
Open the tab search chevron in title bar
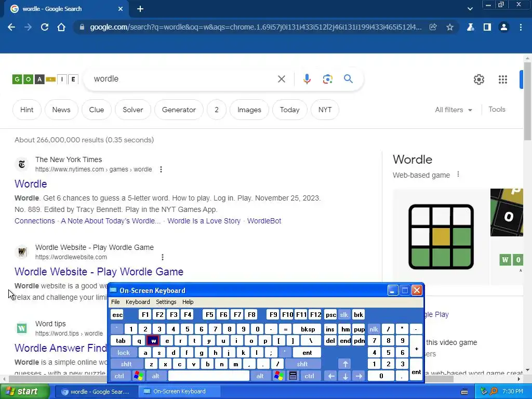(470, 9)
